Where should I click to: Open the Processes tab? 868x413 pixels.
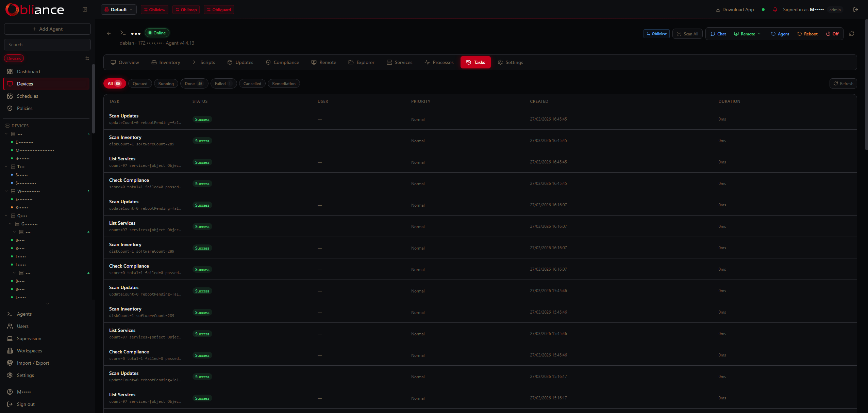[438, 62]
